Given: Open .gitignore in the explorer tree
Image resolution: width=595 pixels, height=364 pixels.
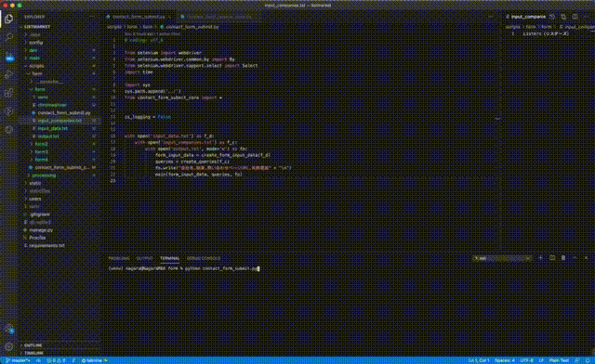Looking at the screenshot, I should tap(39, 214).
